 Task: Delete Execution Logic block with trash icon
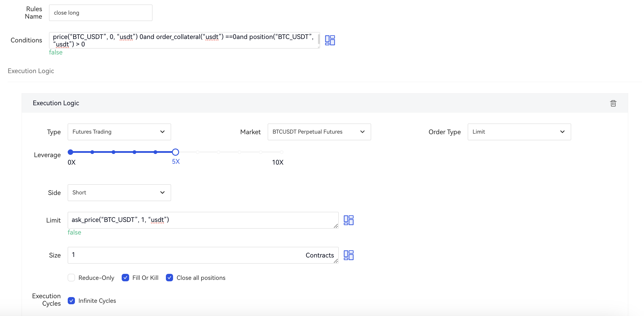pyautogui.click(x=613, y=103)
